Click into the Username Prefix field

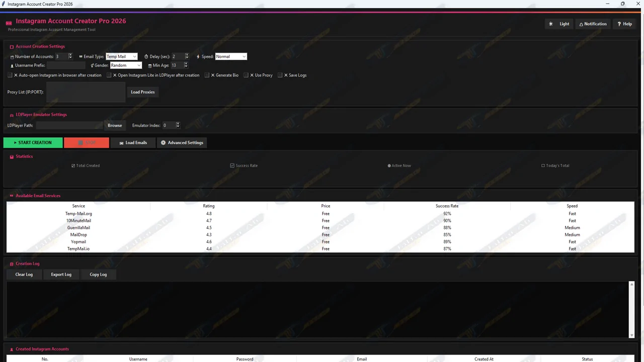pyautogui.click(x=66, y=65)
